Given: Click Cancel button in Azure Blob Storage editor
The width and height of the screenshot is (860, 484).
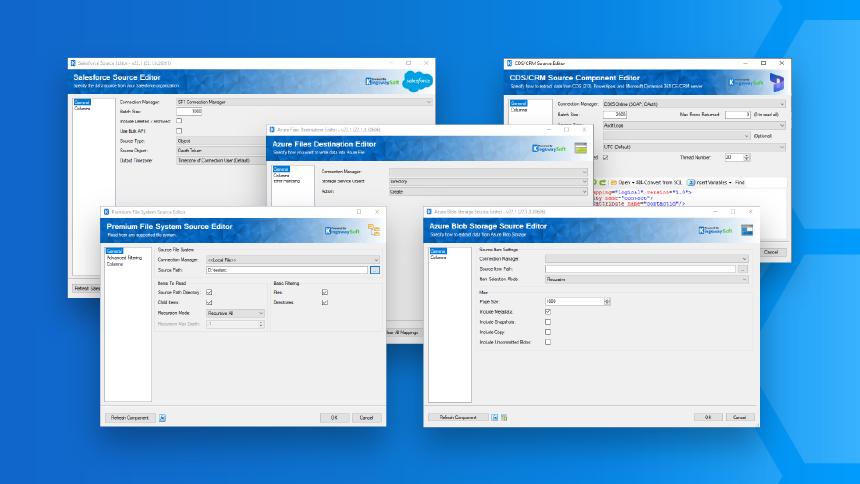Looking at the screenshot, I should point(740,418).
